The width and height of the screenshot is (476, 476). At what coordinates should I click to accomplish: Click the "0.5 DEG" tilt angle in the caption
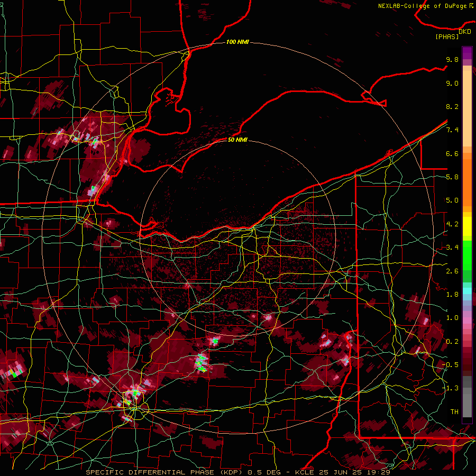264,472
